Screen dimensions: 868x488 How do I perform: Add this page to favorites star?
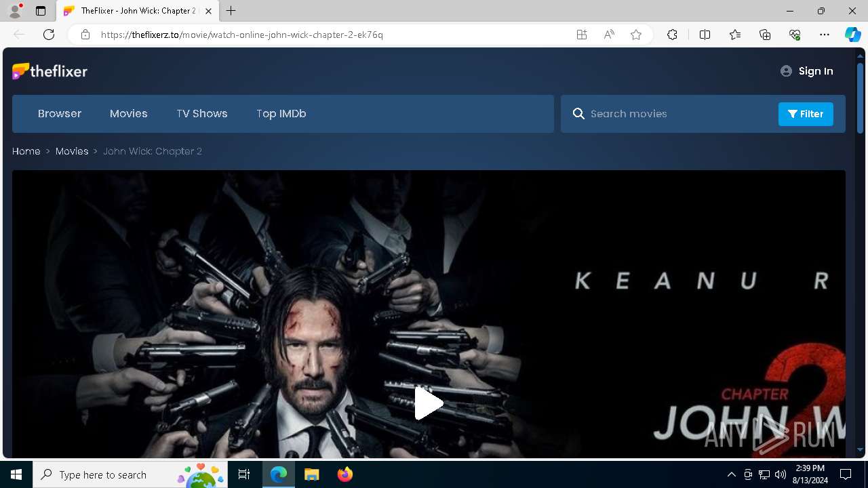[x=636, y=35]
